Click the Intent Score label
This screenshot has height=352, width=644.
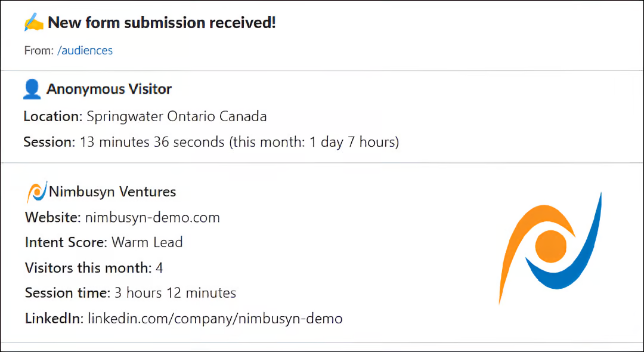click(x=66, y=243)
